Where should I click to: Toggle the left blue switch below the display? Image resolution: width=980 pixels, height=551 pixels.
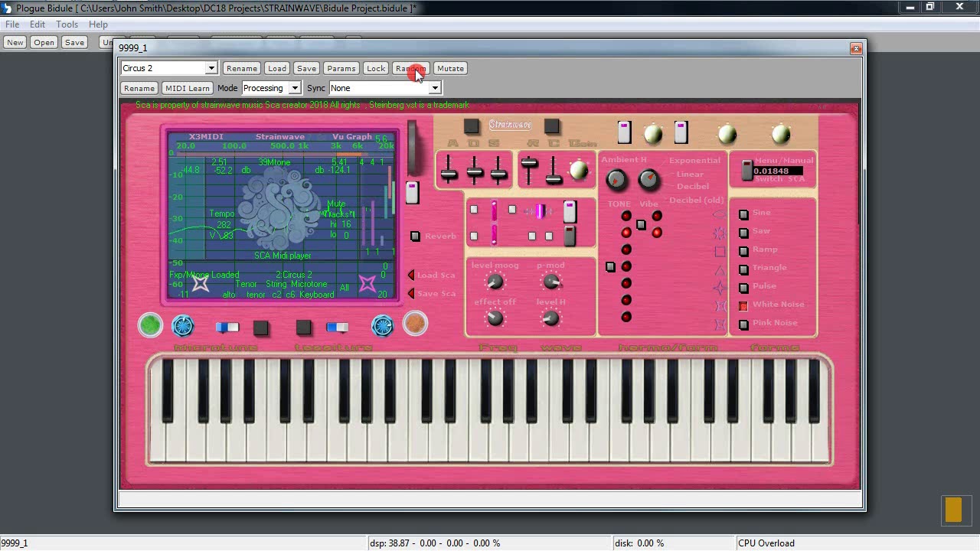point(227,327)
